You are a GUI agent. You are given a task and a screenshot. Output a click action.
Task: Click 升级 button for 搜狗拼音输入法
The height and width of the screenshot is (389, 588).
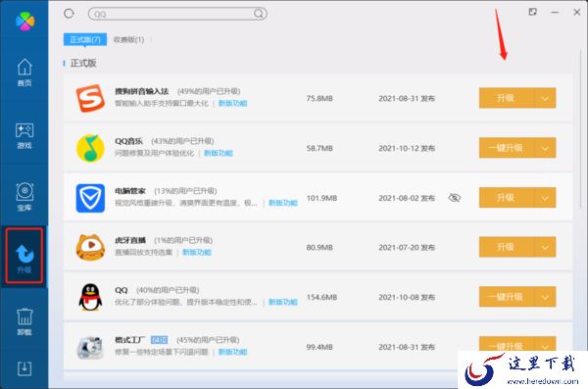point(507,98)
